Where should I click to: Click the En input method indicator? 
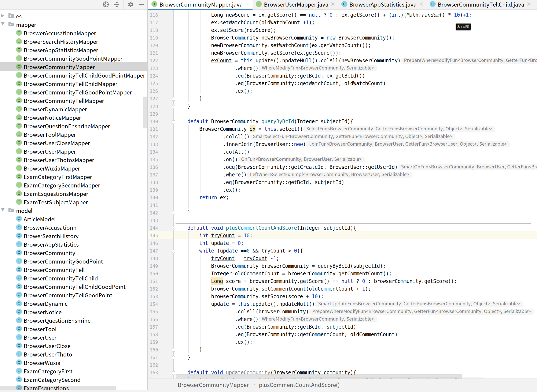pos(463,27)
